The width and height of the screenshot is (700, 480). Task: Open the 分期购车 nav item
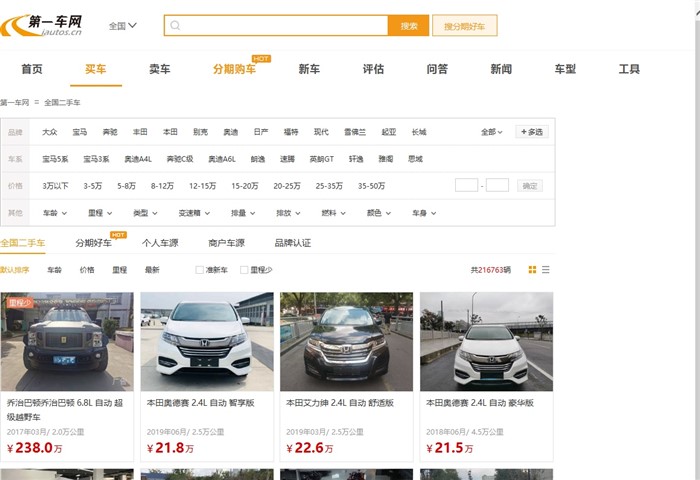pyautogui.click(x=234, y=69)
